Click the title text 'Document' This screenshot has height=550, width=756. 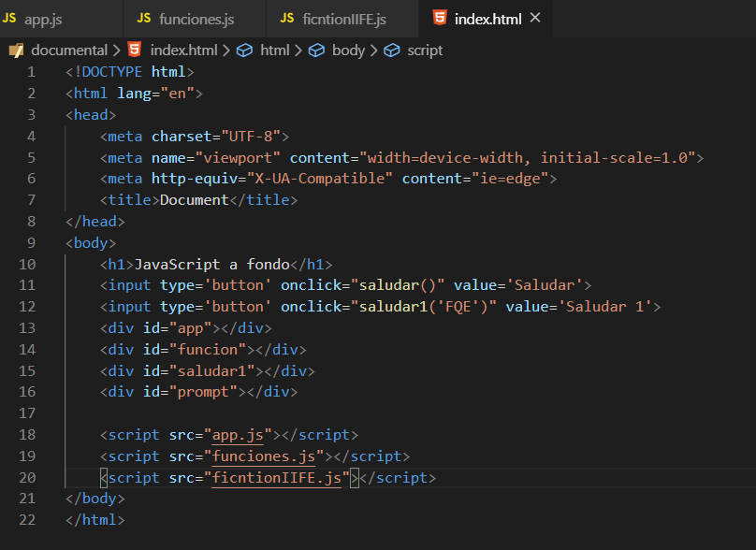(195, 199)
